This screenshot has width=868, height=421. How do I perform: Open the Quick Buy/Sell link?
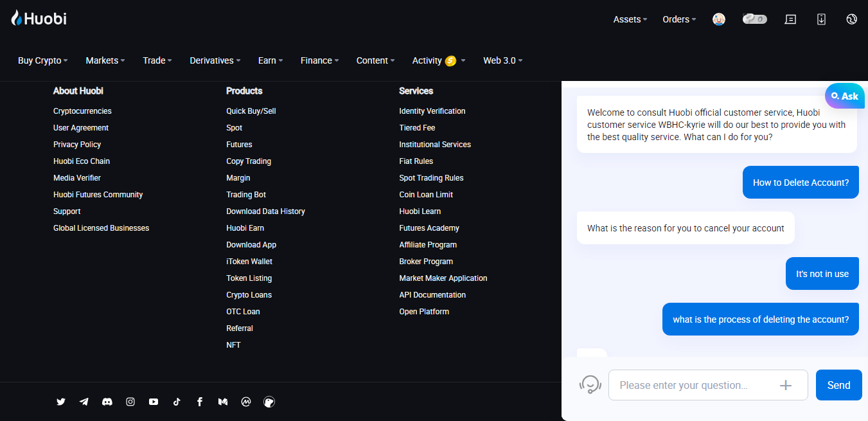[x=251, y=111]
